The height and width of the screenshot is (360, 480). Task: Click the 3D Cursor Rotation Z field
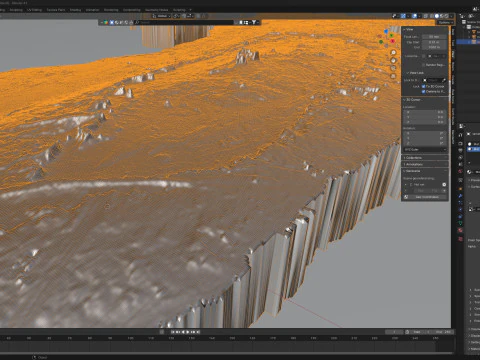425,143
